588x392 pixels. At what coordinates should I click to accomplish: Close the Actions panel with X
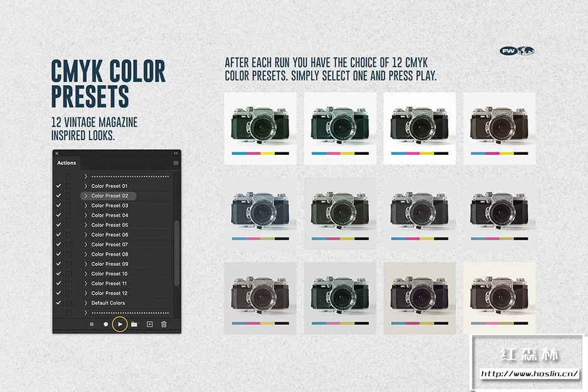pos(57,153)
